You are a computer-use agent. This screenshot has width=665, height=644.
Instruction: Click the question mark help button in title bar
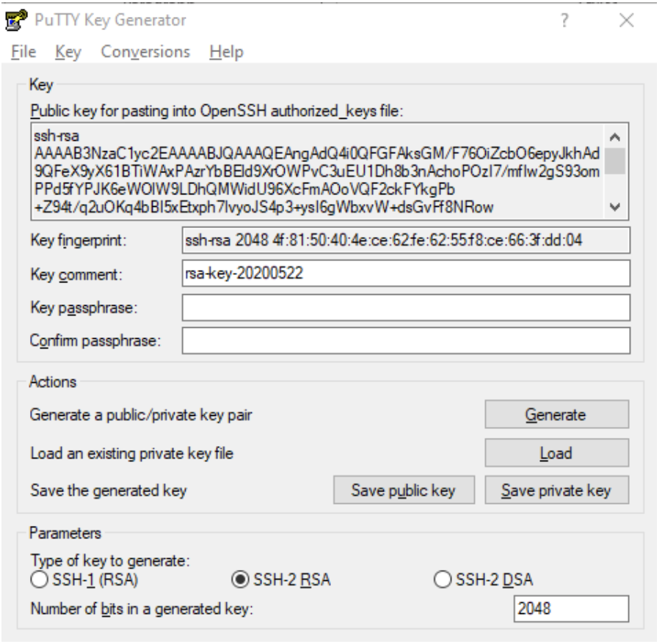pos(564,20)
